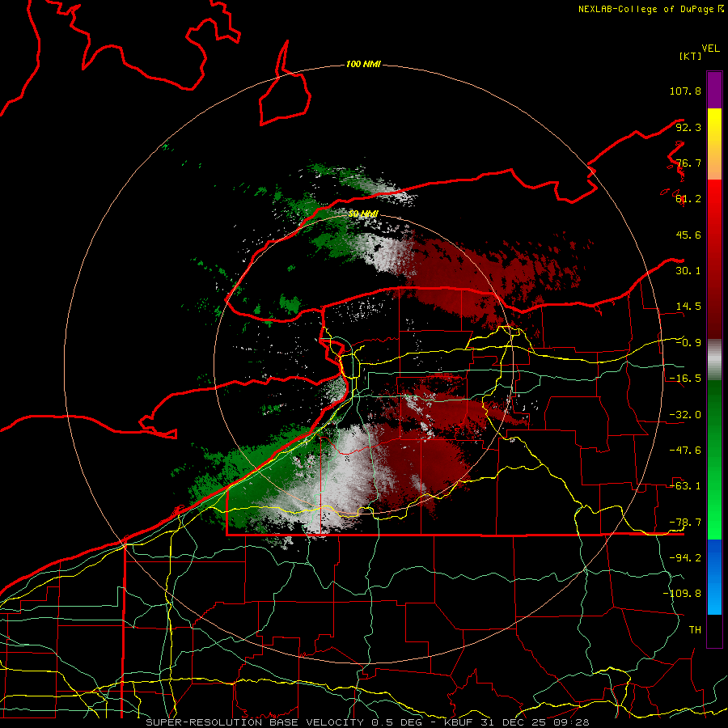Select the 107.8 scale value
Viewport: 728px width, 728px height.
click(x=685, y=91)
